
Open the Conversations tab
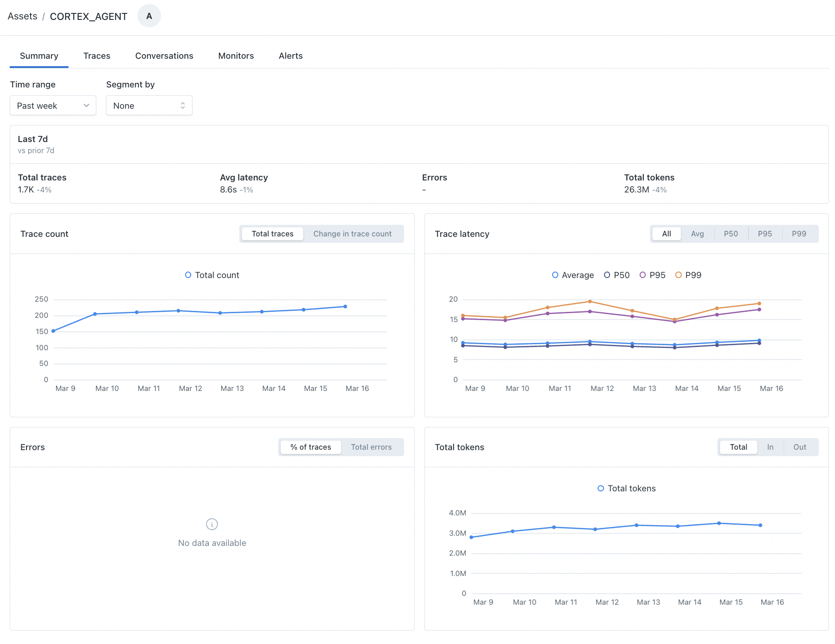tap(164, 56)
